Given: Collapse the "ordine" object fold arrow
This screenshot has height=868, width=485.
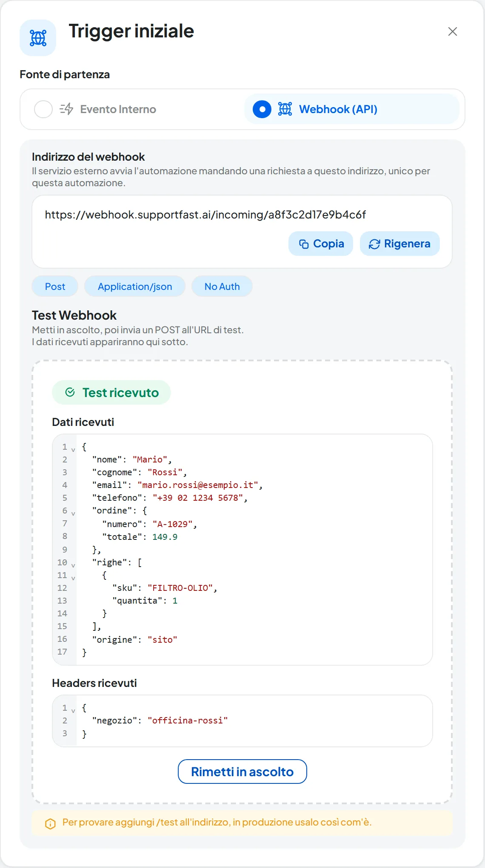Looking at the screenshot, I should [x=73, y=513].
